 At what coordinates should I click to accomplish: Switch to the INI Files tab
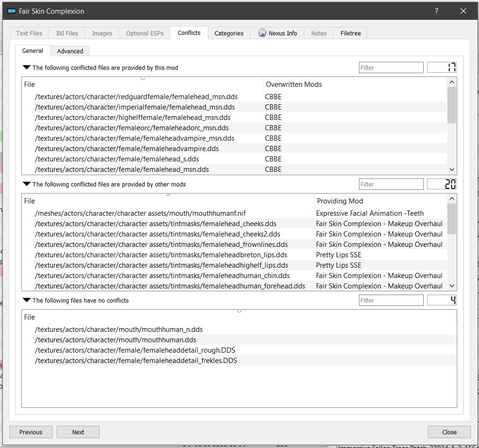(67, 34)
